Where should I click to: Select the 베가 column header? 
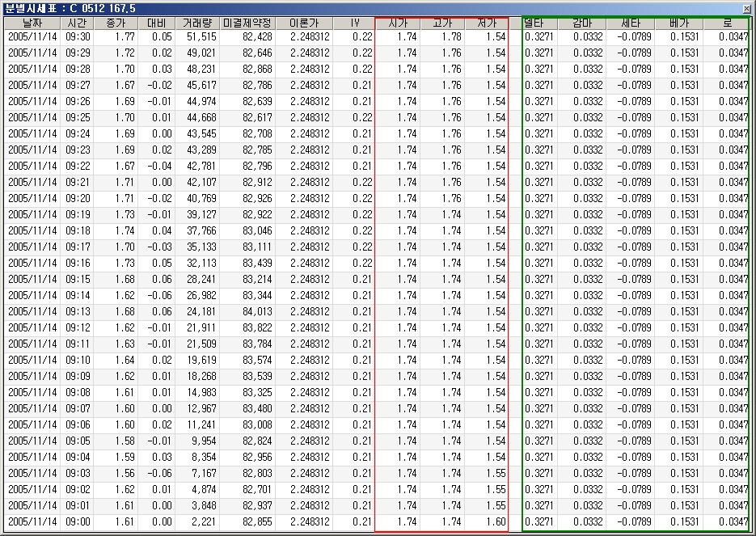(678, 23)
